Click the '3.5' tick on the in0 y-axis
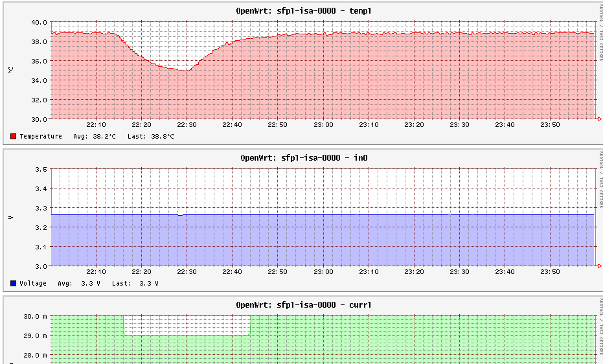Screen dimensions: 603x364 point(41,169)
